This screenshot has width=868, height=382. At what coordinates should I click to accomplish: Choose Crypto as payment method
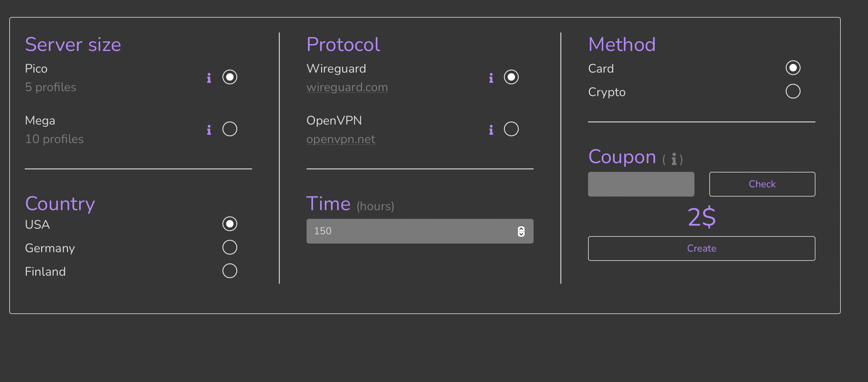[x=793, y=91]
